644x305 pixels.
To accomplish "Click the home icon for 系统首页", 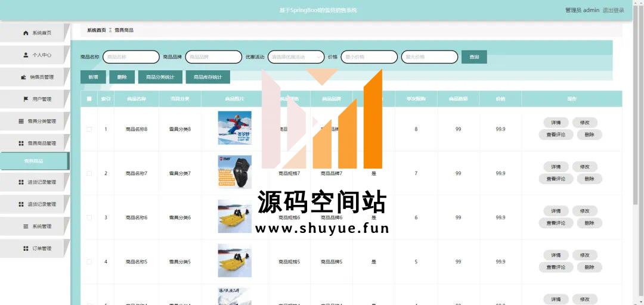I will click(26, 33).
